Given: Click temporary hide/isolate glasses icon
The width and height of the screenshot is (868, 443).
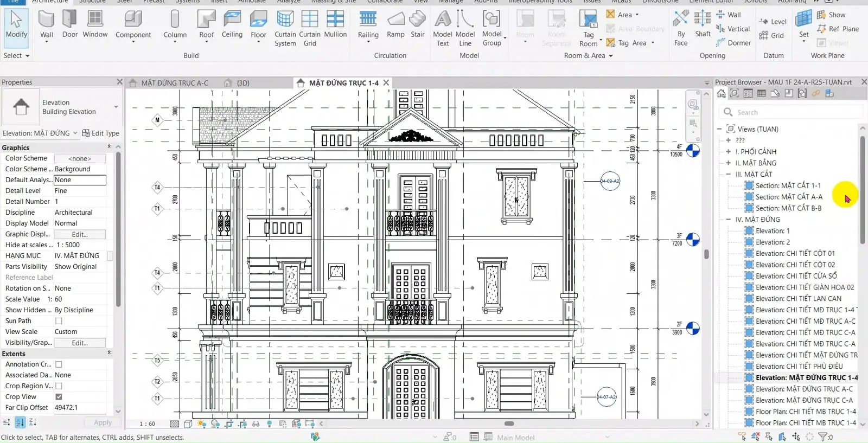Looking at the screenshot, I should point(256,424).
